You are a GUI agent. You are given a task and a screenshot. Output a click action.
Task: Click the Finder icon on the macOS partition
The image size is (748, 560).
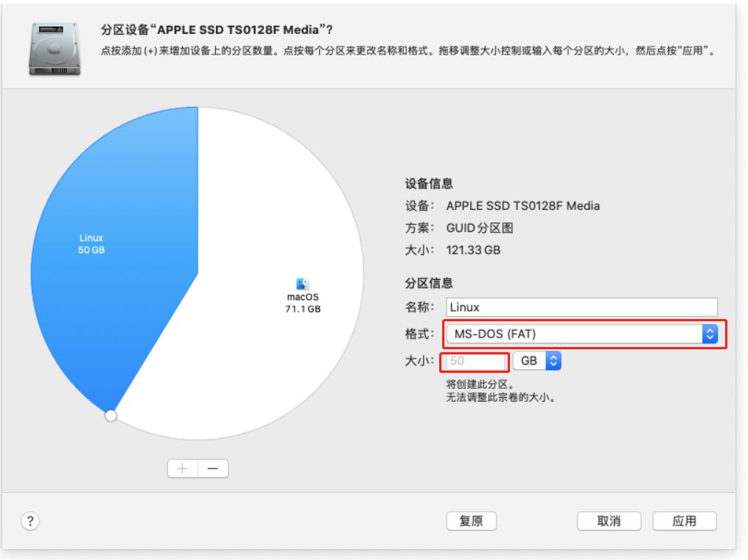(x=302, y=284)
